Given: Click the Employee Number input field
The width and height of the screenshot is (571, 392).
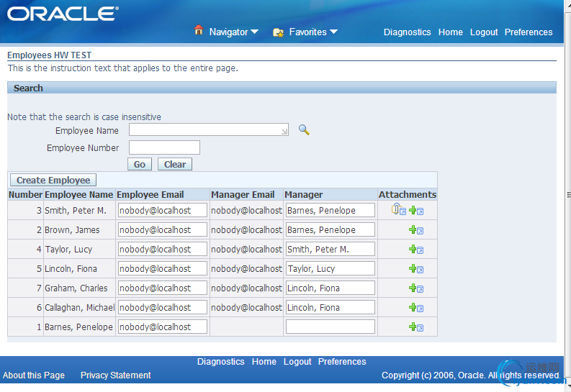Looking at the screenshot, I should point(164,147).
